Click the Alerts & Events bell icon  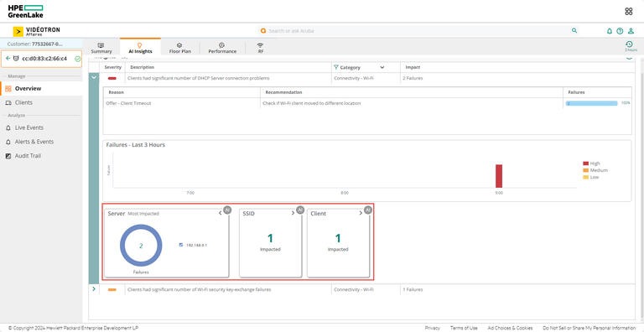pos(8,142)
